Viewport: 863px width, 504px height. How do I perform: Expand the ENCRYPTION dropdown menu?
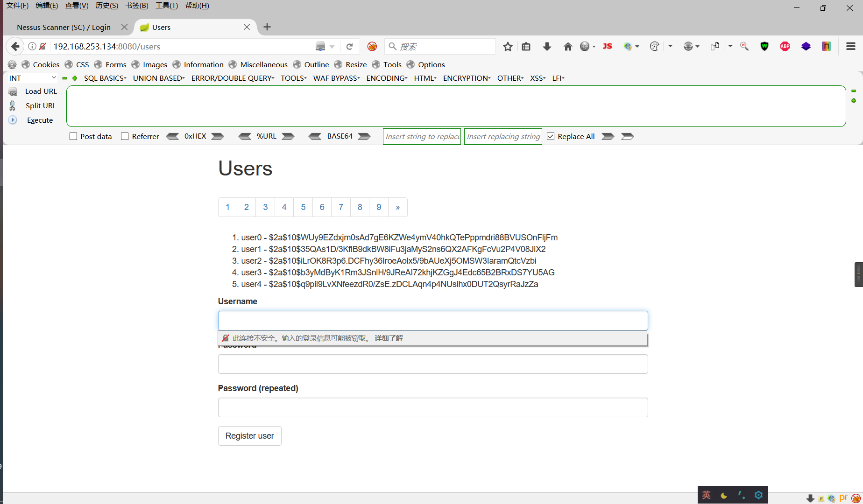[x=467, y=78]
